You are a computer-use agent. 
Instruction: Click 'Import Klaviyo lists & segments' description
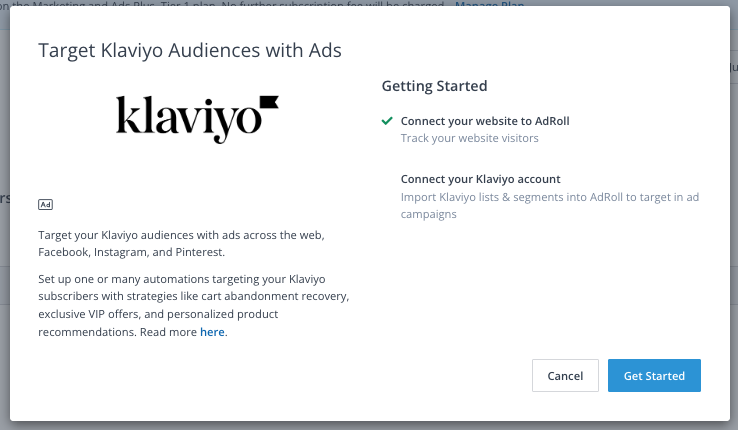tap(550, 205)
